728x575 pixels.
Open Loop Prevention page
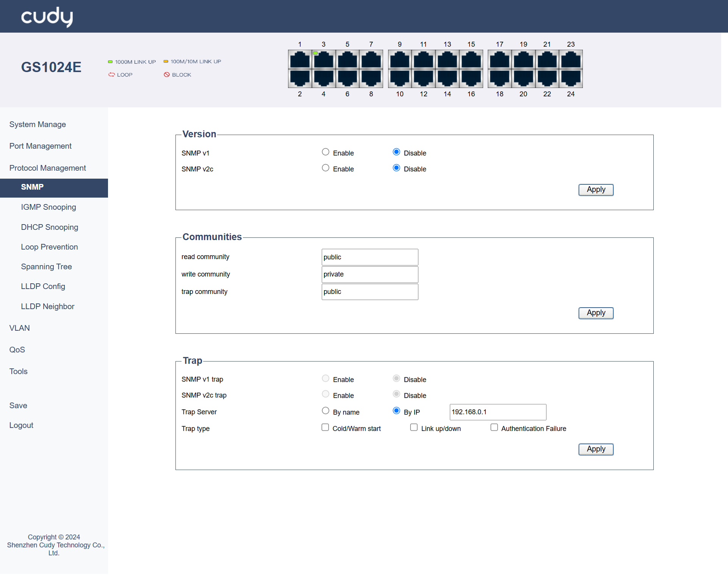(49, 247)
